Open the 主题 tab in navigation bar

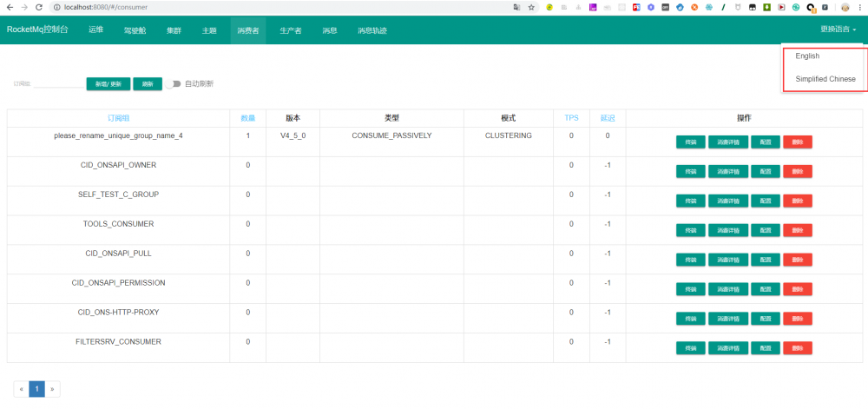click(209, 30)
